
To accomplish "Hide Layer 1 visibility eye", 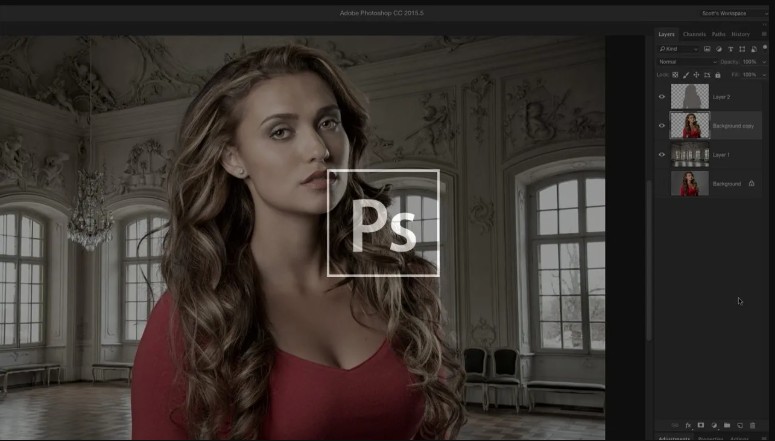I will (662, 155).
